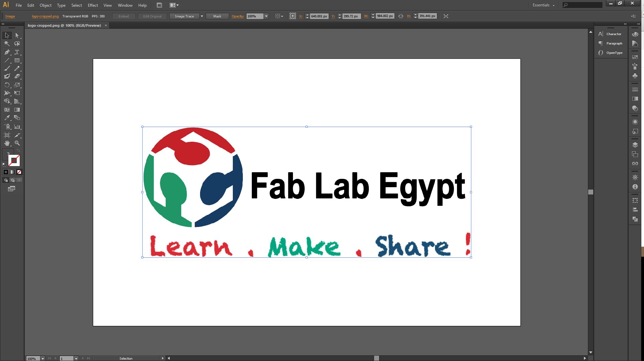Image resolution: width=644 pixels, height=361 pixels.
Task: Choose the Lasso tool
Action: [x=17, y=43]
